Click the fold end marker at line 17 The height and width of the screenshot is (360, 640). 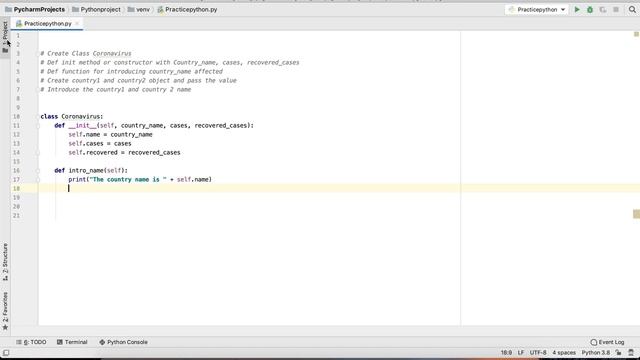pyautogui.click(x=38, y=180)
